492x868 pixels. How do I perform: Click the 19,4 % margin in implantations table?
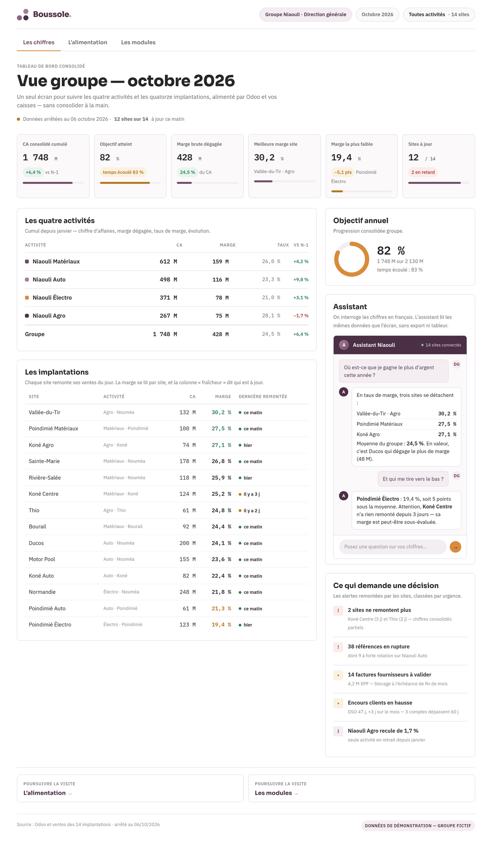click(221, 625)
